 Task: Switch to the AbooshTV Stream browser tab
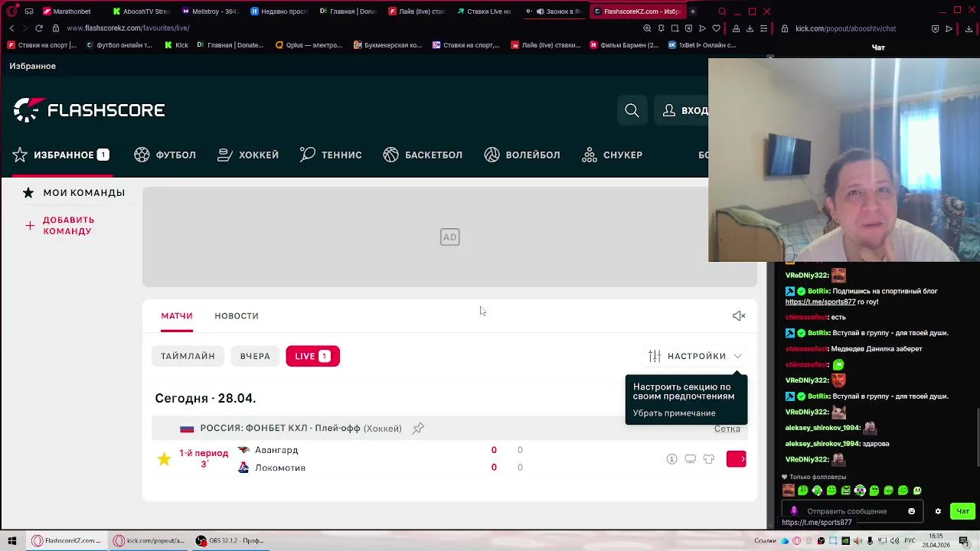point(141,11)
